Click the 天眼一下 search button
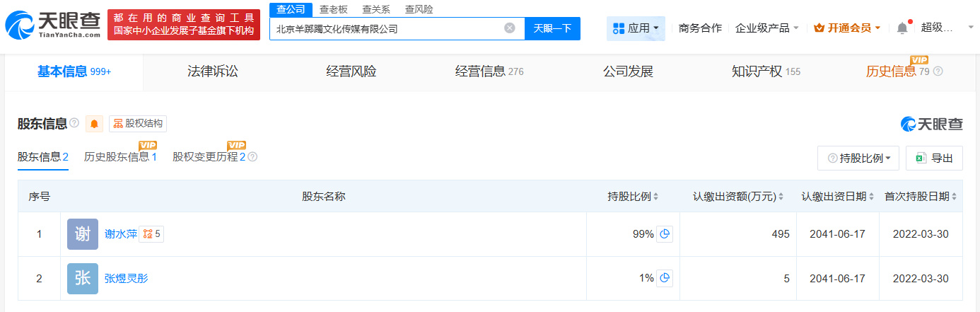 552,28
